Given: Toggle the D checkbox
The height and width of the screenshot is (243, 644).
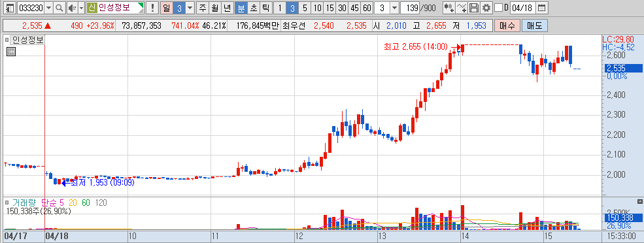Looking at the screenshot, I should coord(499,7).
